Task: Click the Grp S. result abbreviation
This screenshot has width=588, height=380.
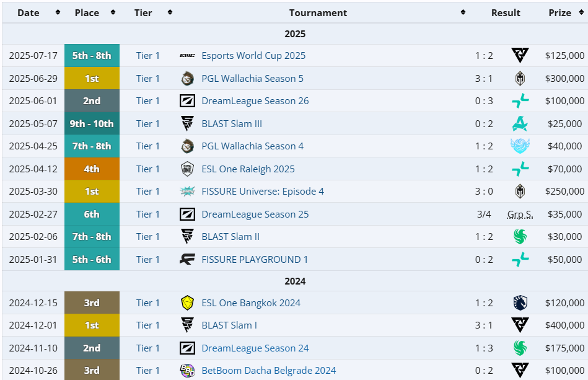Action: [520, 214]
